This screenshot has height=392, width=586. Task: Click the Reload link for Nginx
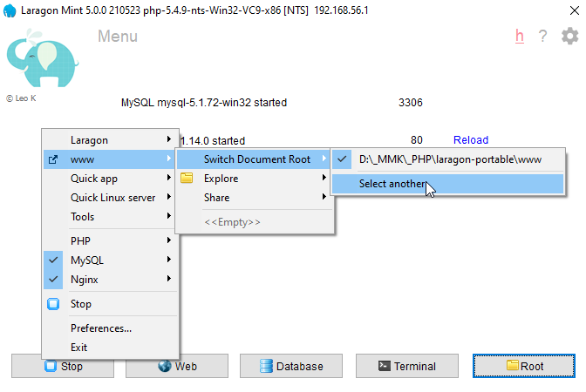pyautogui.click(x=470, y=140)
